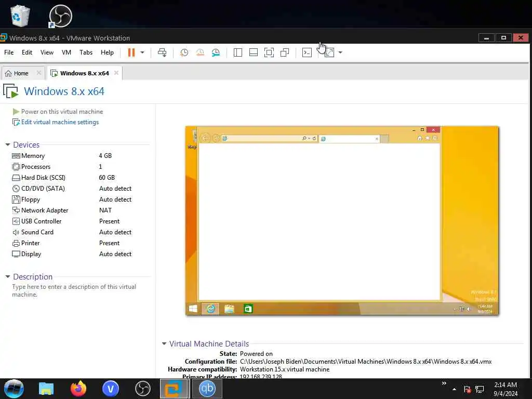Viewport: 532px width, 399px height.
Task: Show hidden tray icons arrow
Action: tap(454, 389)
